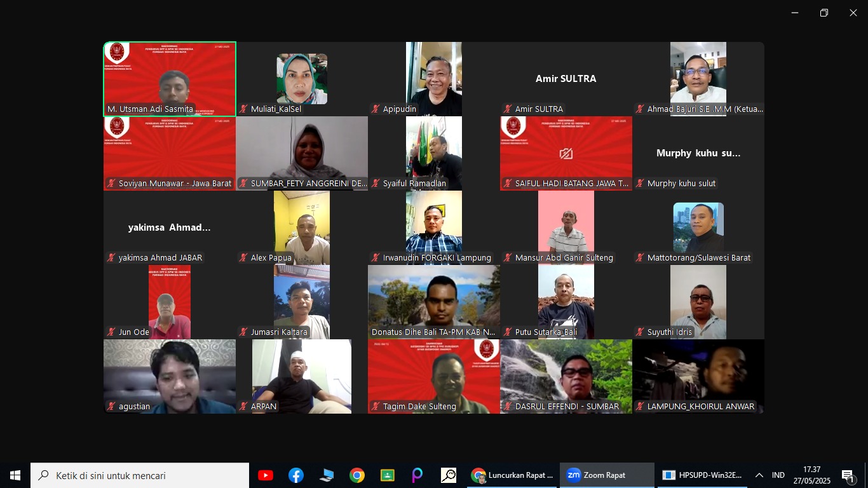Click the taskbar search box
Viewport: 868px width, 488px height.
pyautogui.click(x=140, y=475)
